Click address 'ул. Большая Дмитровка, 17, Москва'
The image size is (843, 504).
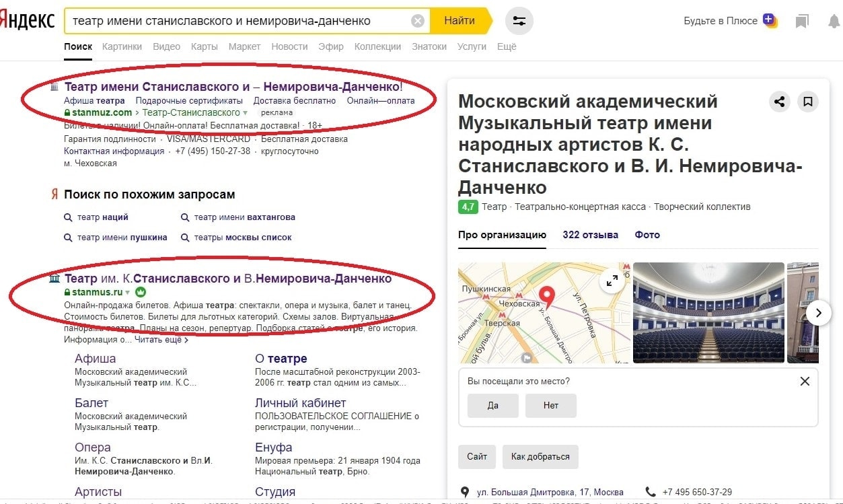click(550, 492)
